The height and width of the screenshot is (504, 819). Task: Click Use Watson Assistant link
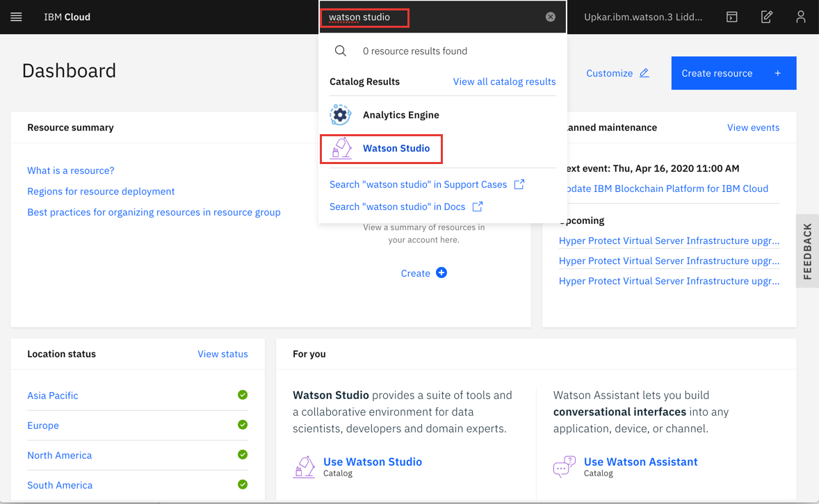[640, 462]
